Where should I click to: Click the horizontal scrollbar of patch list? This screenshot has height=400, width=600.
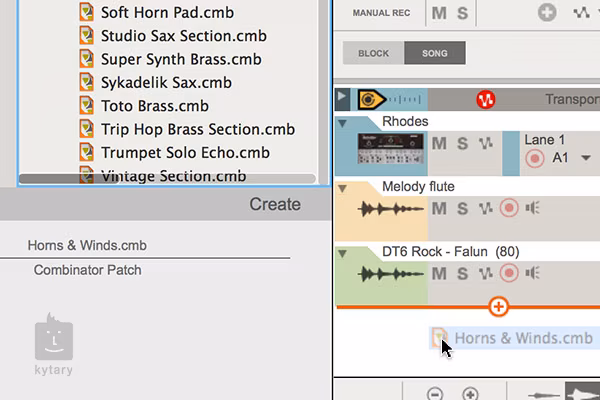[167, 179]
